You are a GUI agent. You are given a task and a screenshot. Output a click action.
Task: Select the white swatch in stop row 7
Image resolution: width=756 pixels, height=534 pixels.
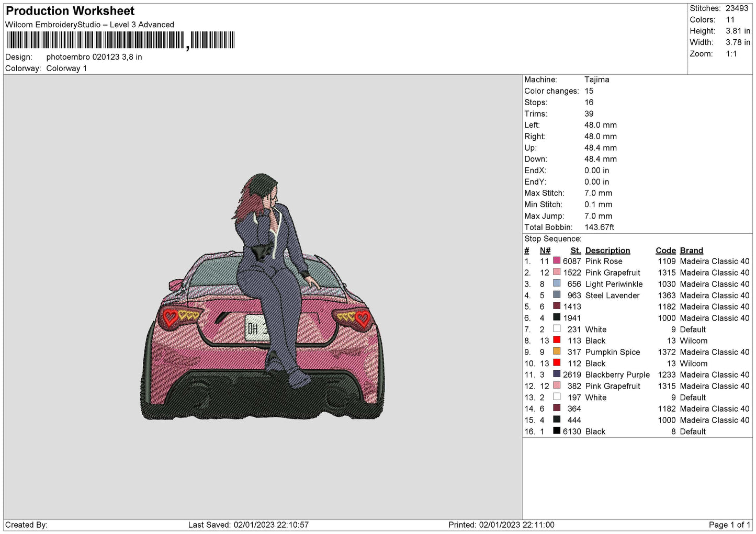click(x=557, y=329)
